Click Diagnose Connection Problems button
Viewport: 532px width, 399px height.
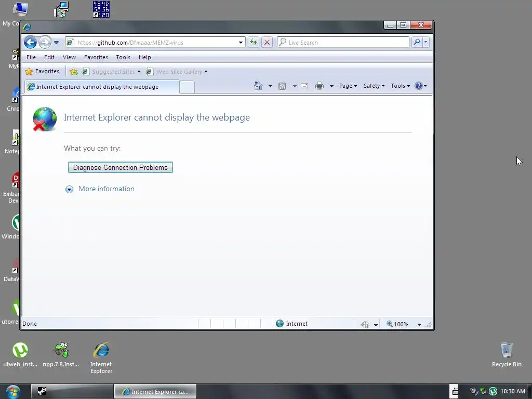tap(121, 167)
